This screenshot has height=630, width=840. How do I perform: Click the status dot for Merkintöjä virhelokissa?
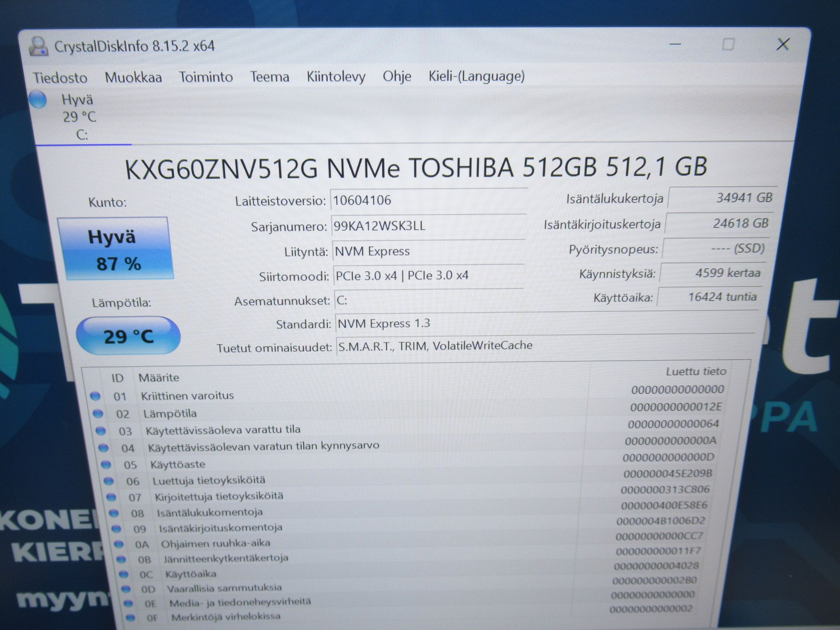[130, 617]
